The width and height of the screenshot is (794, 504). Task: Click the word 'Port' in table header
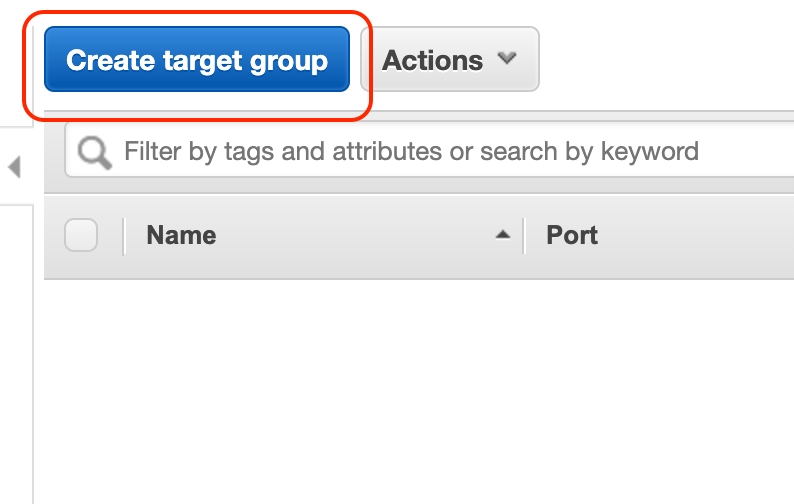pos(572,236)
